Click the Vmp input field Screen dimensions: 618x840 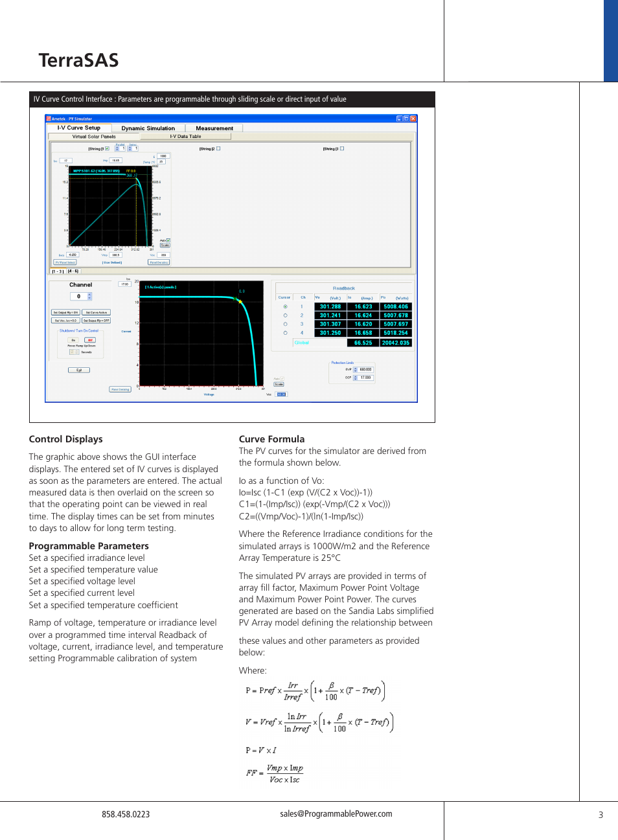(115, 255)
